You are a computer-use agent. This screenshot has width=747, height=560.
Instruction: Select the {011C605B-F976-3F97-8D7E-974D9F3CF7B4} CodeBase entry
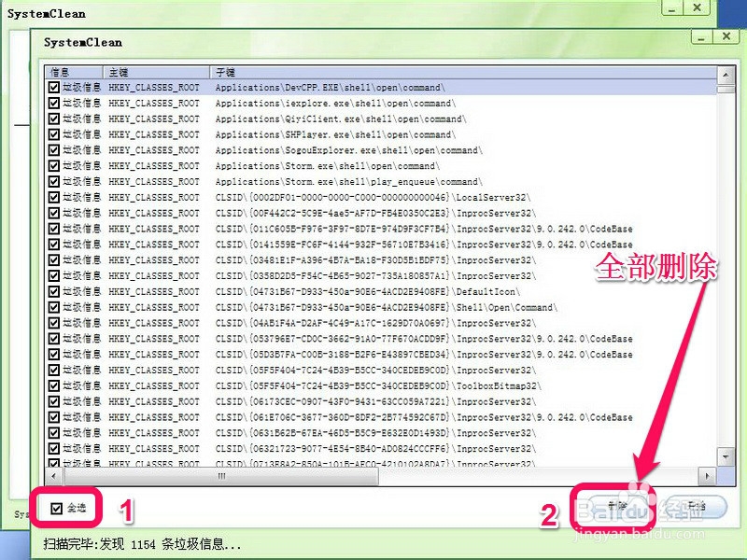[x=424, y=229]
